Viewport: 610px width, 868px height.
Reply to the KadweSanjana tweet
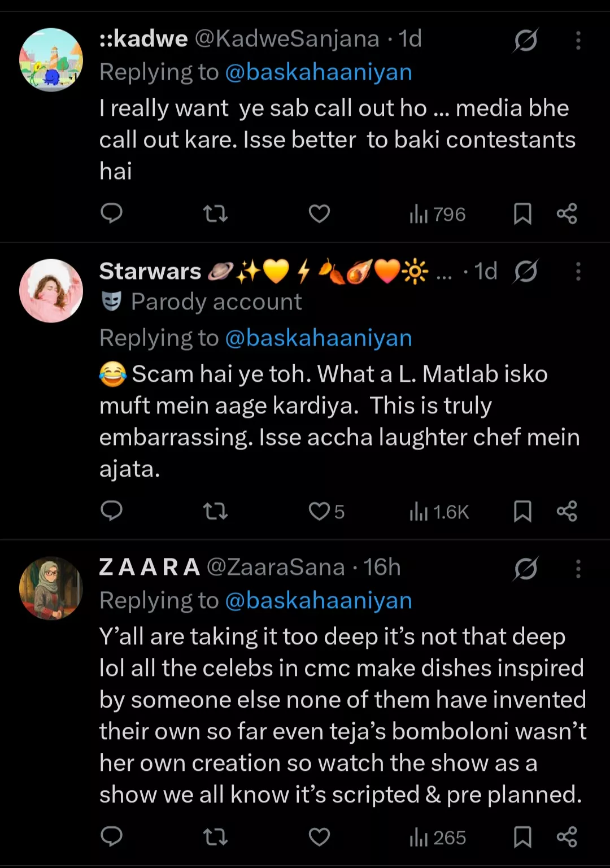coord(111,213)
